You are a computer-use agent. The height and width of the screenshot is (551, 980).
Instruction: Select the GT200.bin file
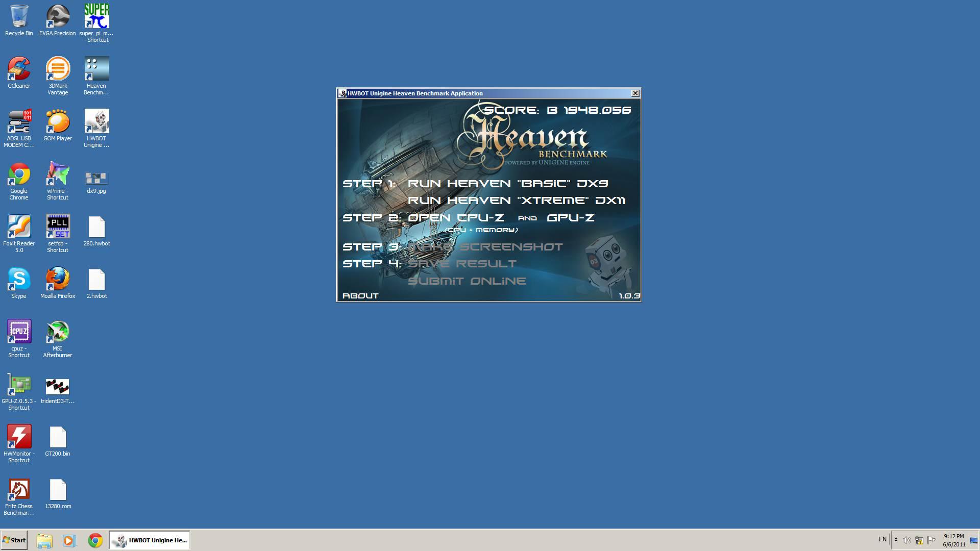tap(58, 441)
